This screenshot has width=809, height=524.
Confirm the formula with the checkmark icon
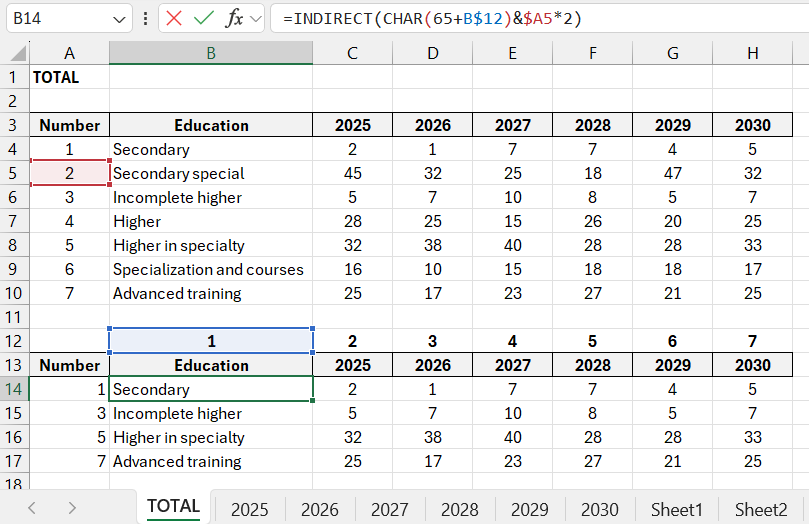click(204, 18)
